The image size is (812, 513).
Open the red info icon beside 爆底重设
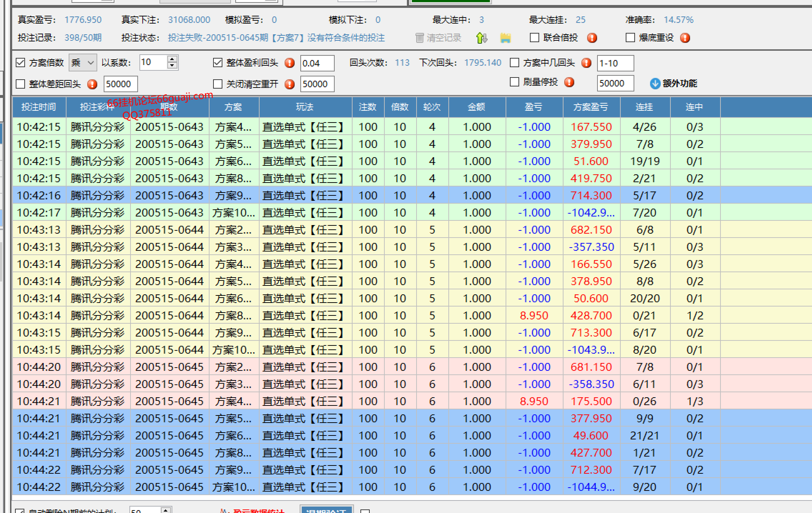(x=685, y=38)
